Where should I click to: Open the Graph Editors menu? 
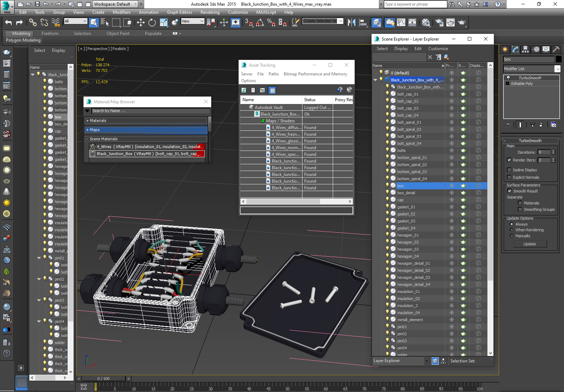tap(179, 12)
